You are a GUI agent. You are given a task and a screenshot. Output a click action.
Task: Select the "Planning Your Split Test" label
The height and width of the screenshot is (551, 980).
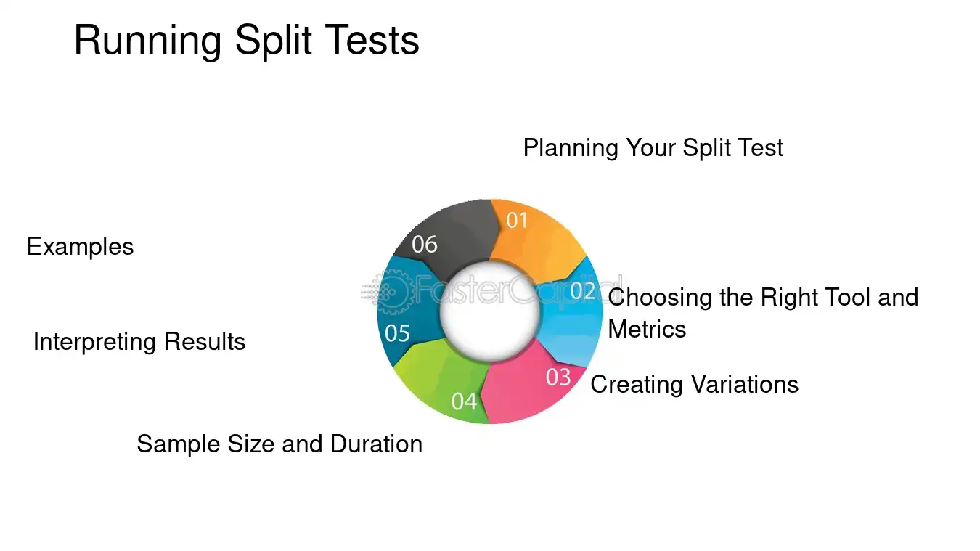653,148
